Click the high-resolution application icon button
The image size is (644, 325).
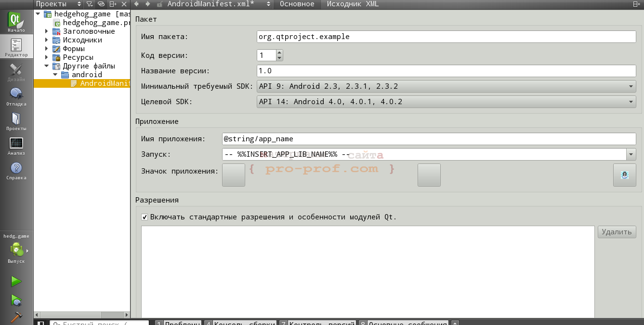pos(625,175)
